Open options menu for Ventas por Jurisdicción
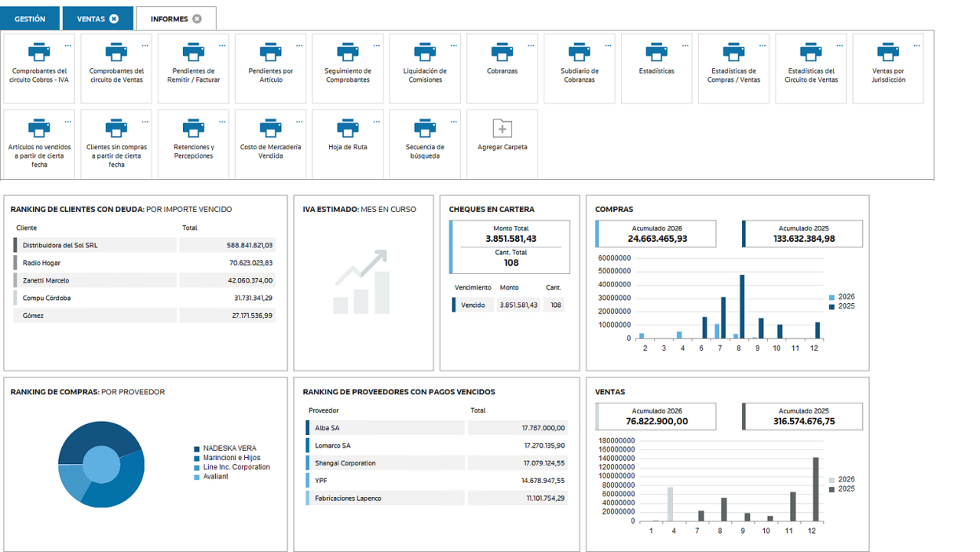The image size is (980, 552). coord(917,46)
